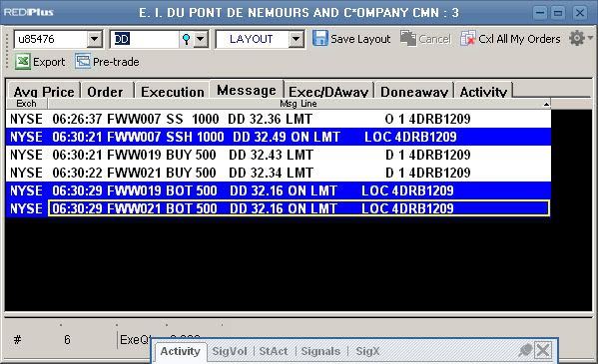Click the symbol lookup pin icon

coord(186,39)
